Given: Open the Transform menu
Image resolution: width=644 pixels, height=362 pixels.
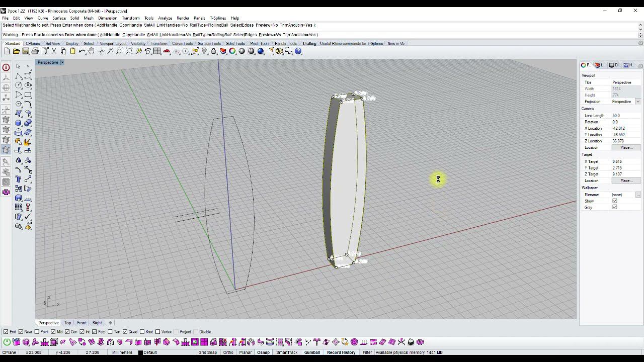Looking at the screenshot, I should [131, 18].
